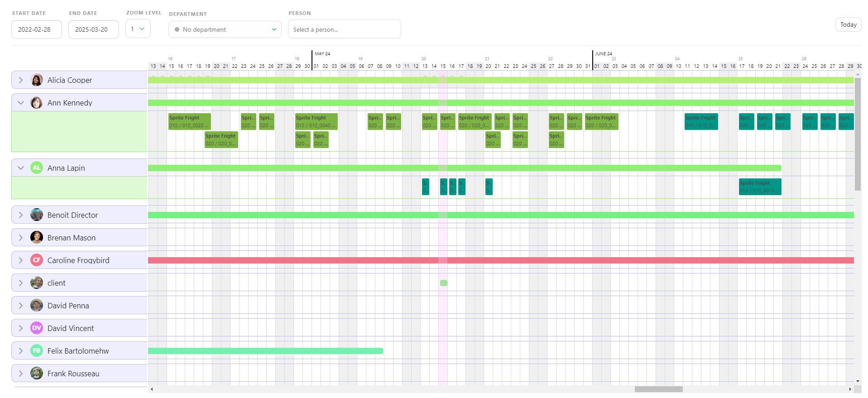Open the person selector field
868x398 pixels.
pos(344,29)
